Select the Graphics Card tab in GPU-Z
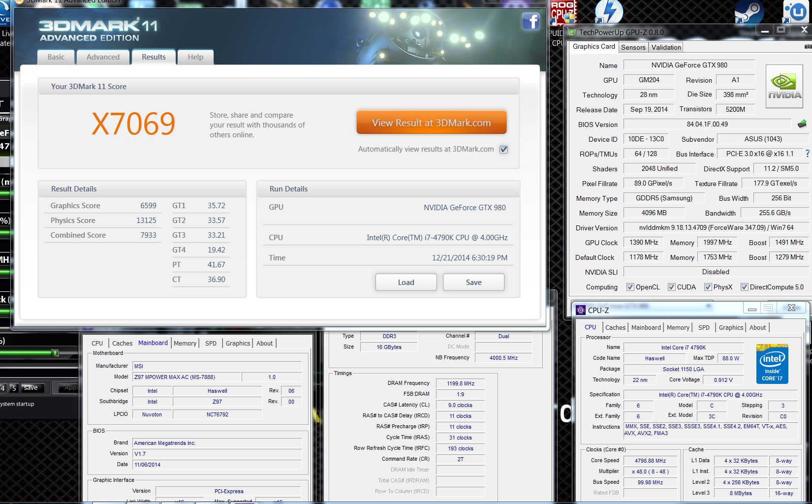Screen dimensions: 812x504 coord(593,46)
